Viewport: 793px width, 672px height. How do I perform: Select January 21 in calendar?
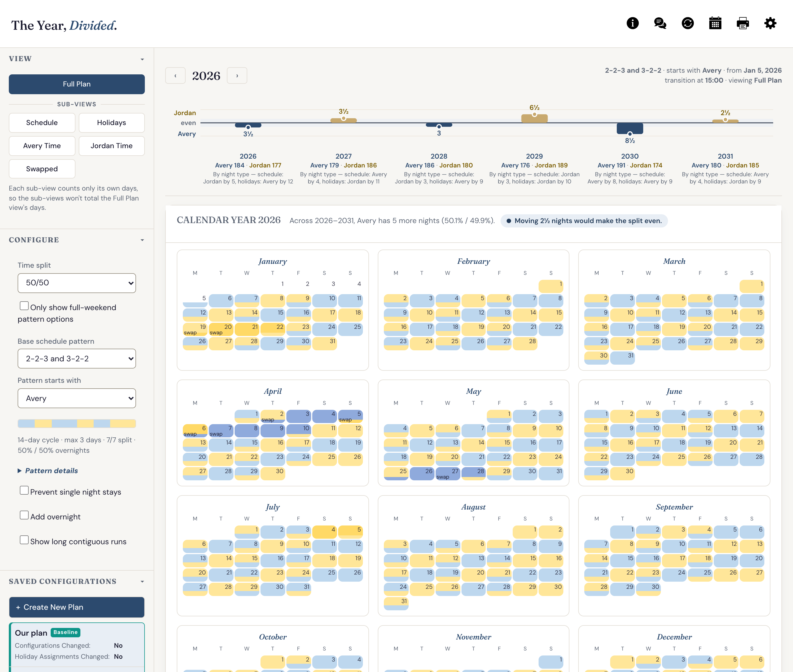[x=247, y=329]
